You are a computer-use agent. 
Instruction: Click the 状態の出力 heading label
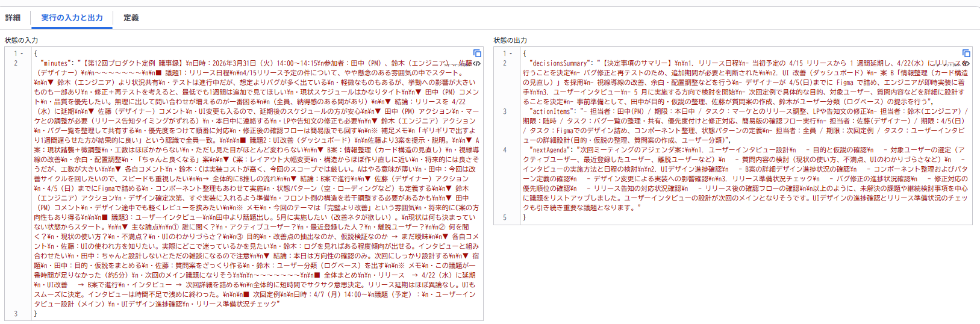click(x=510, y=40)
